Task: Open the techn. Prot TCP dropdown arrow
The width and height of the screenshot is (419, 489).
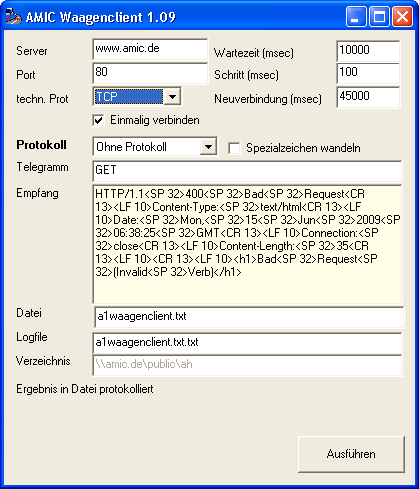Action: point(172,97)
